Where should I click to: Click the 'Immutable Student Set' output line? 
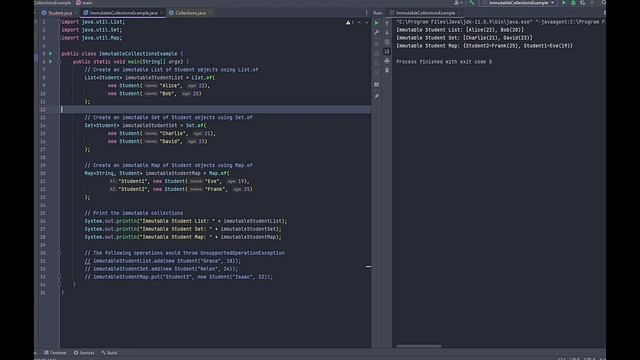464,38
